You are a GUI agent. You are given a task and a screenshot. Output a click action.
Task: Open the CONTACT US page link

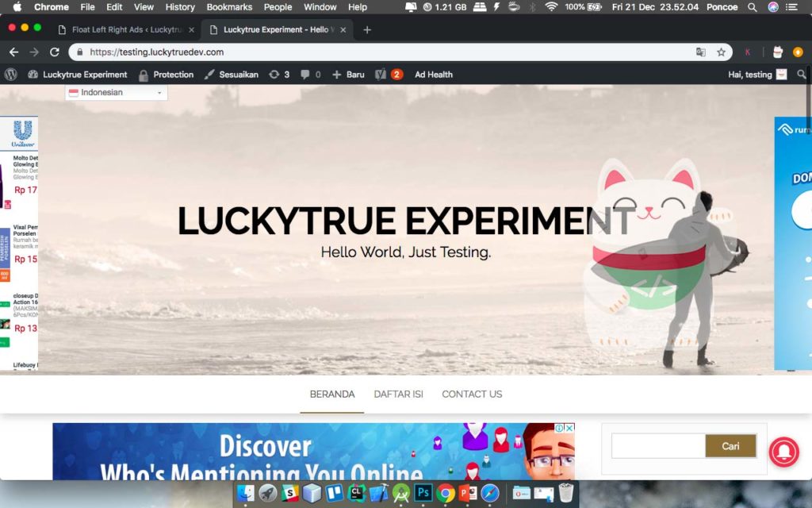(472, 394)
